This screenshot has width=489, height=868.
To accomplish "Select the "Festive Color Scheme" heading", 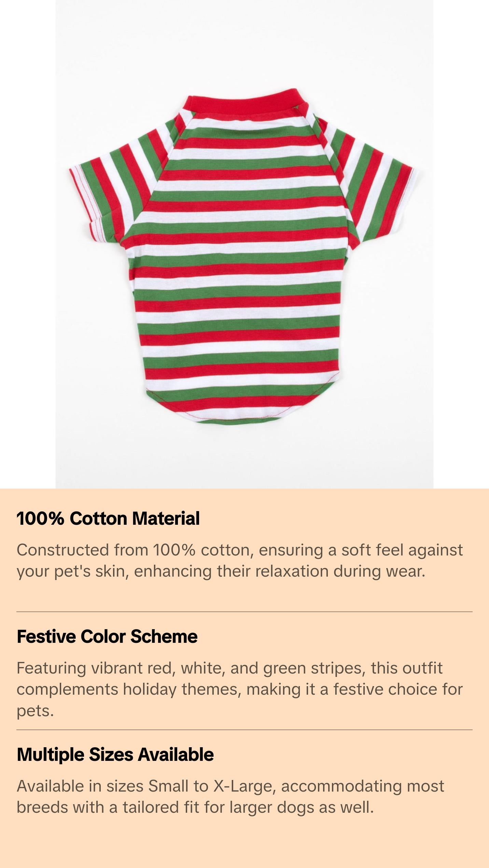I will 107,636.
